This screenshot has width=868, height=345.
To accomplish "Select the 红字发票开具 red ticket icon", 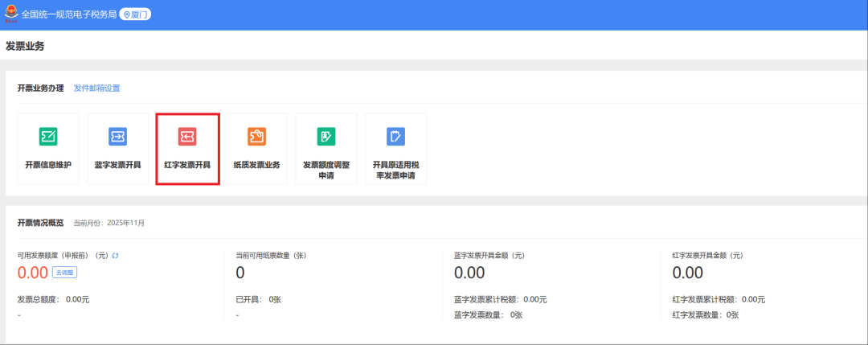I will coord(187,138).
